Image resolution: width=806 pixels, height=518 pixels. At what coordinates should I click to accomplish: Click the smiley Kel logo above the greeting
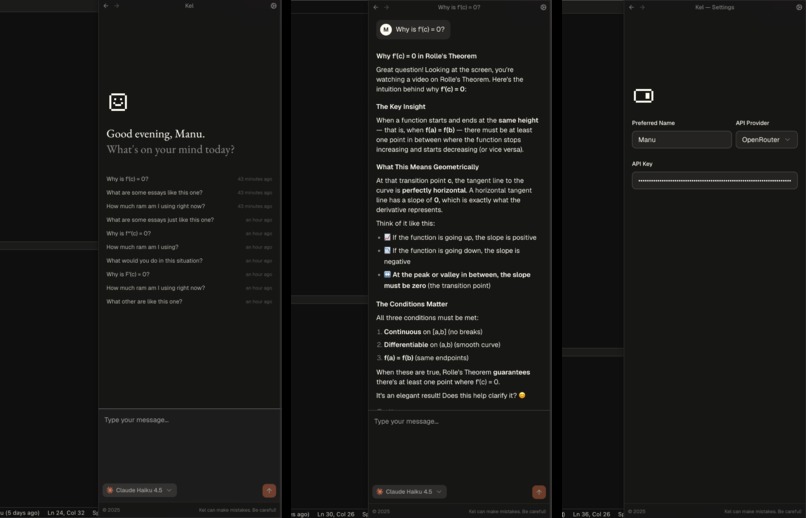point(118,102)
